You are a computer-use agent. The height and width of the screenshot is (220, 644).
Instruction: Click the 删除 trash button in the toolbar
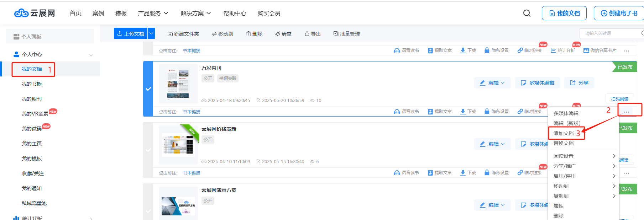tap(254, 34)
